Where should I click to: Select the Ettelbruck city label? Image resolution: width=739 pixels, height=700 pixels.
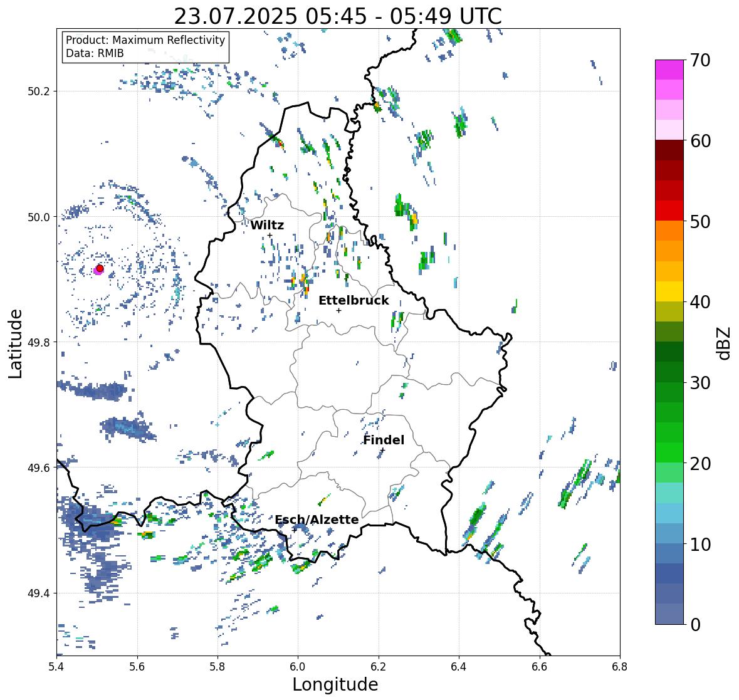354,300
